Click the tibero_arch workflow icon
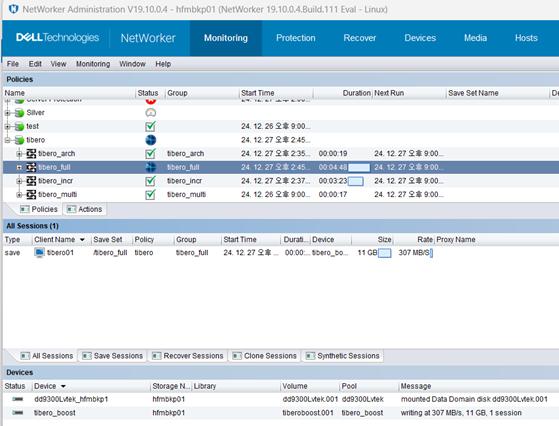This screenshot has width=559, height=426. (31, 154)
